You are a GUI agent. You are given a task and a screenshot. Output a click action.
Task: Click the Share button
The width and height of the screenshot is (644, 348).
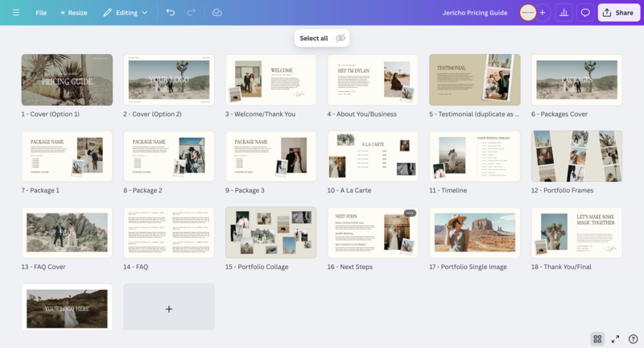click(x=618, y=13)
